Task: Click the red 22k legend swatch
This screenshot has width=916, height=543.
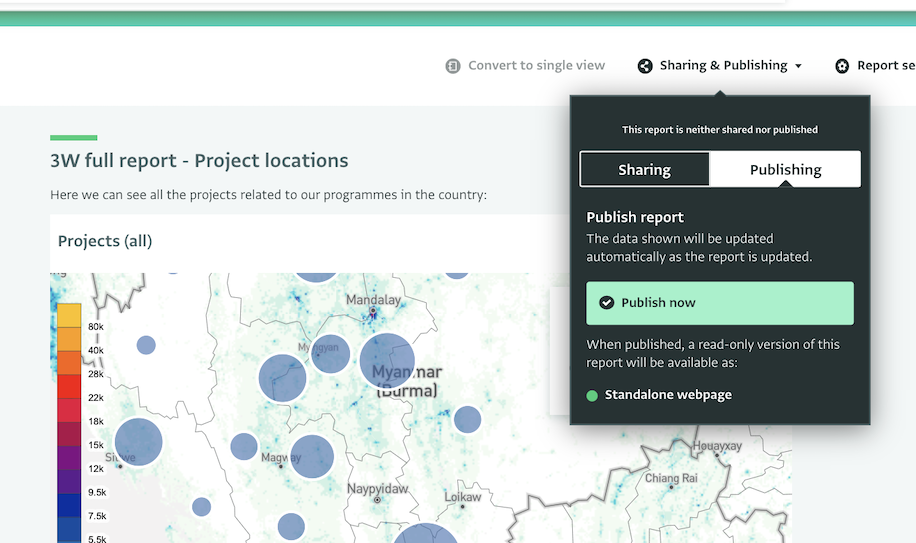Action: pos(69,387)
